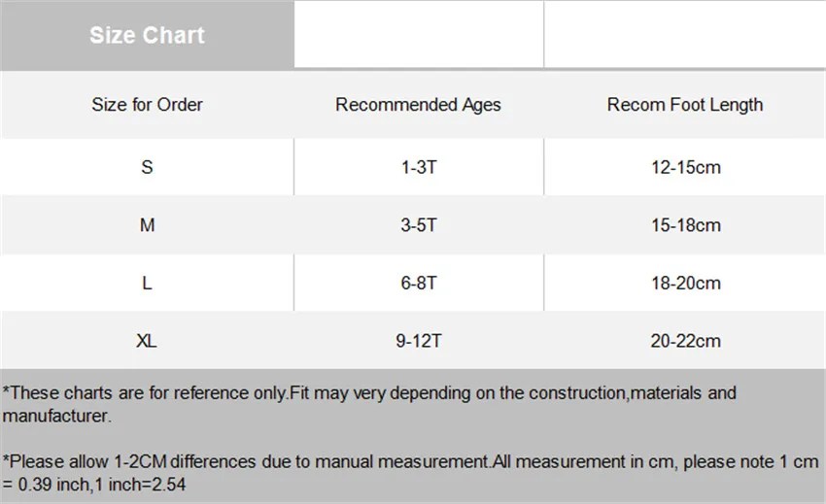Select size M cell

[x=147, y=225]
